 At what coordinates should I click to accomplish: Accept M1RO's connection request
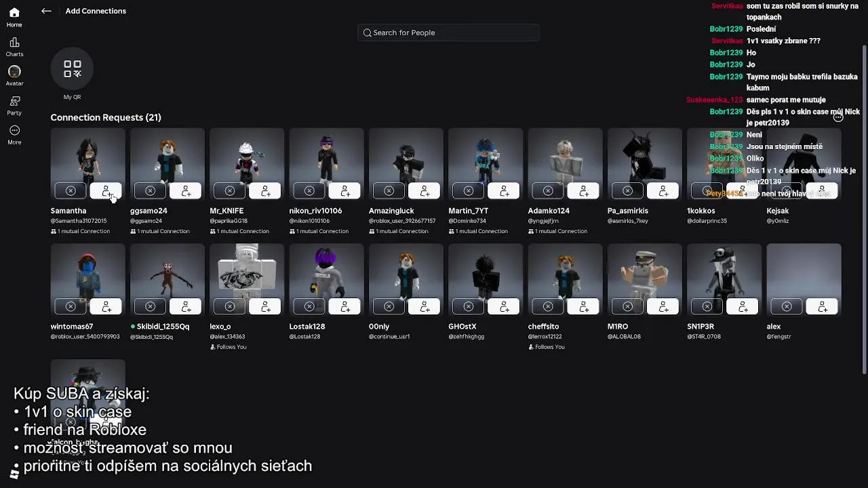(663, 307)
